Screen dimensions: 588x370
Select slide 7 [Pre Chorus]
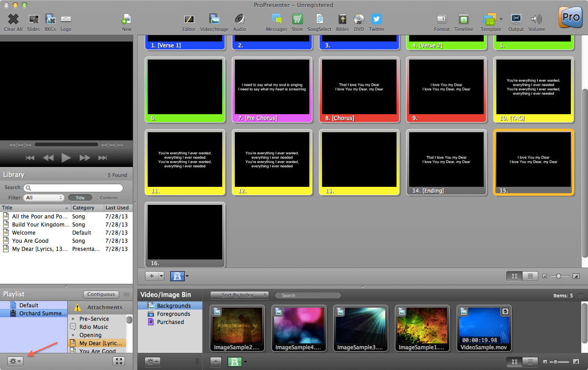click(x=272, y=89)
